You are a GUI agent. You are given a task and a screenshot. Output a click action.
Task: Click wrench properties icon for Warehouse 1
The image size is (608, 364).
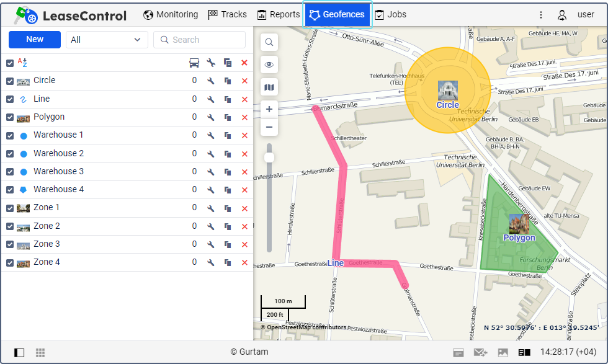pos(211,135)
